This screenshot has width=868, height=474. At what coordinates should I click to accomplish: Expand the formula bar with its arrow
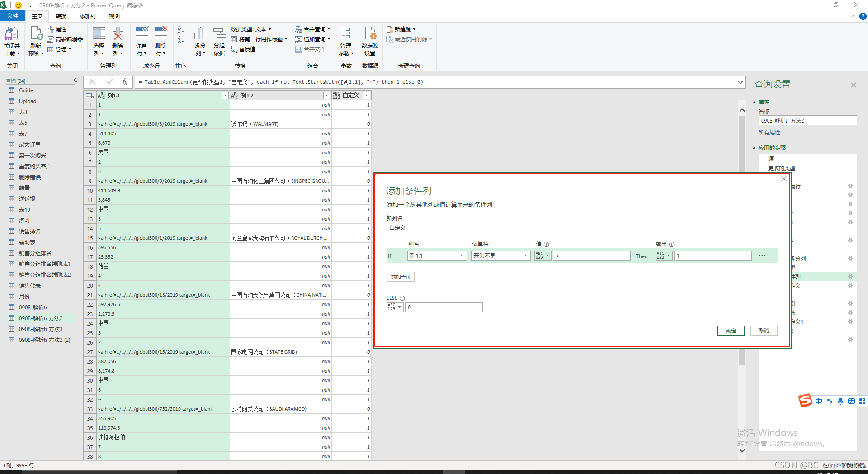[740, 82]
